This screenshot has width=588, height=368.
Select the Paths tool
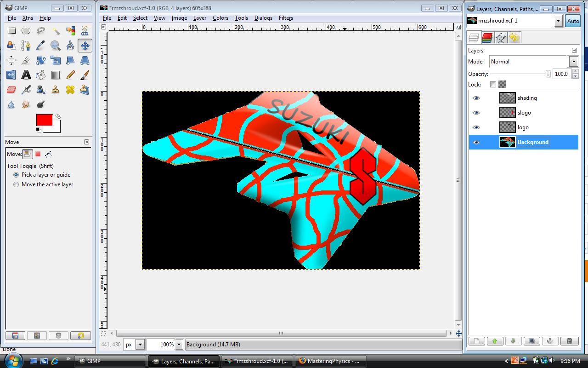pos(26,46)
